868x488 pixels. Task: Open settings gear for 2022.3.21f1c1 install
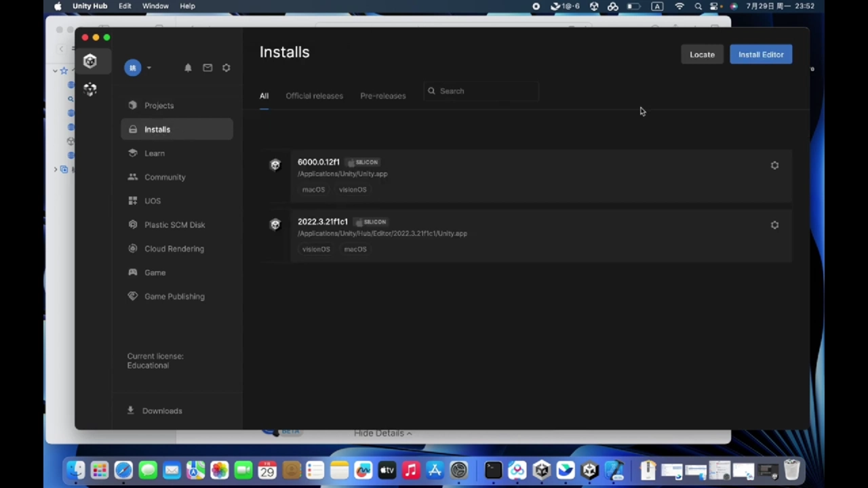[774, 225]
